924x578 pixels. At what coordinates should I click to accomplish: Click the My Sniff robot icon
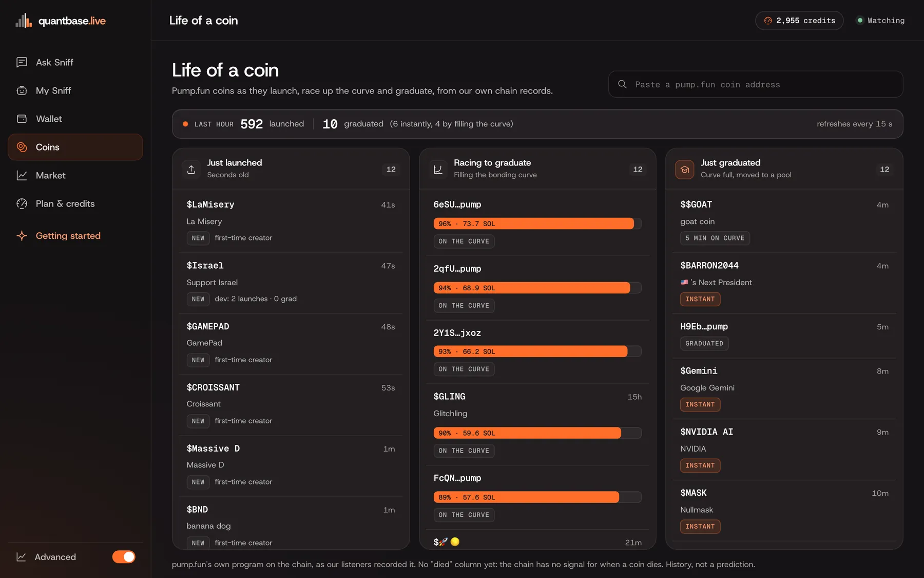point(22,90)
